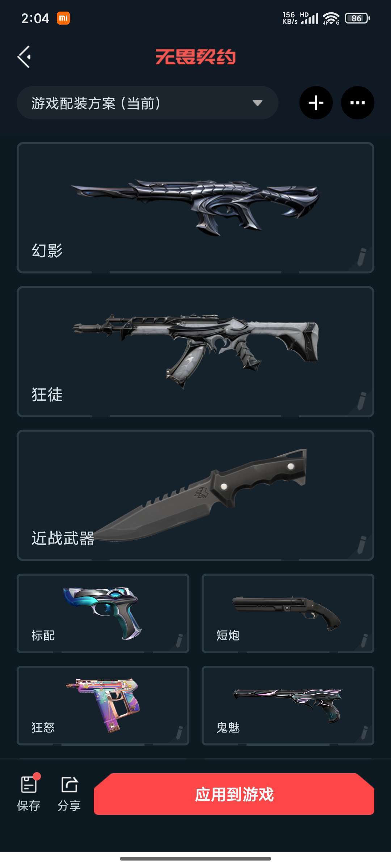Select the 幻影 rifle card
Screen dimensions: 391x868
point(195,208)
